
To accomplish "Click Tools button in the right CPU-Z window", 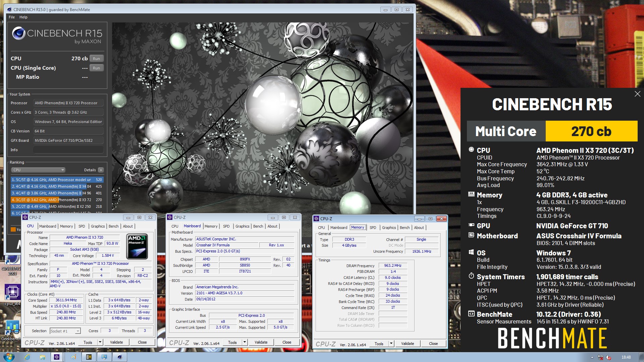I will (379, 344).
